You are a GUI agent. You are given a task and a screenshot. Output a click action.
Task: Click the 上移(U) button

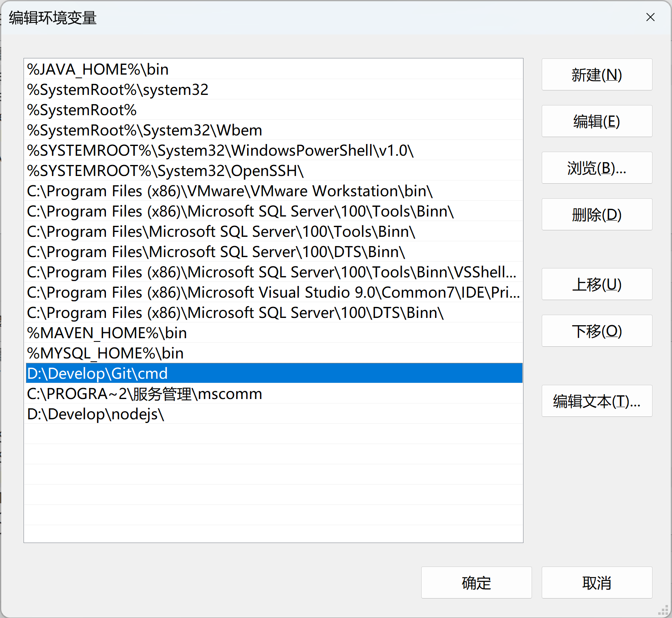pyautogui.click(x=597, y=284)
